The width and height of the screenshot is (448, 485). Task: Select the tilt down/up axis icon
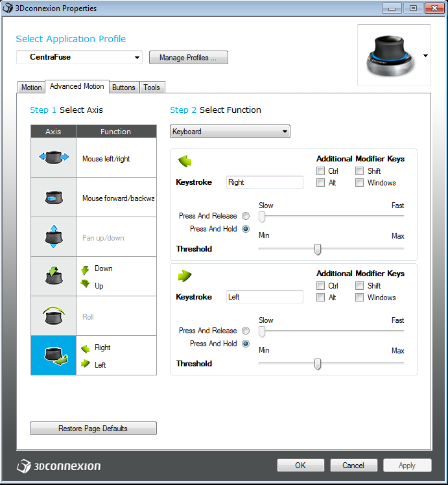[54, 276]
